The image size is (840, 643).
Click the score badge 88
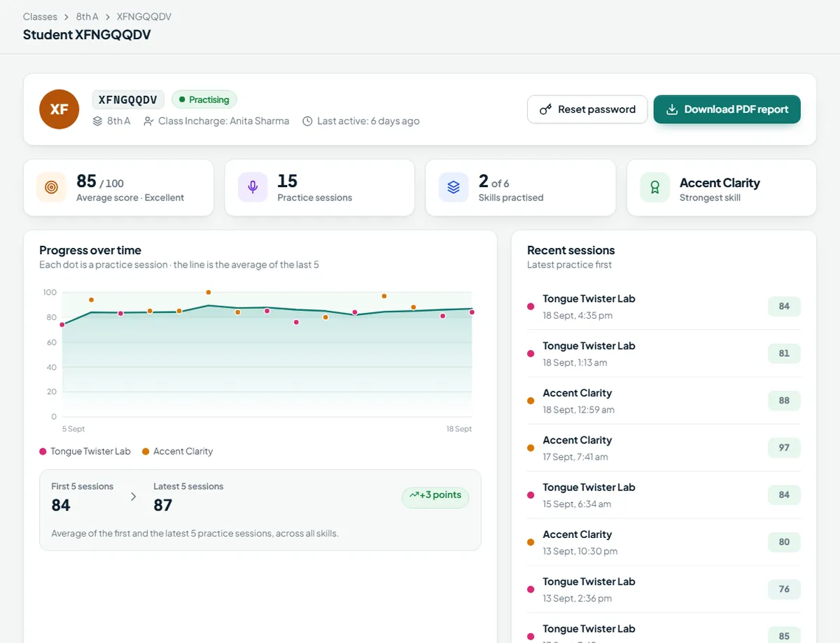(784, 401)
